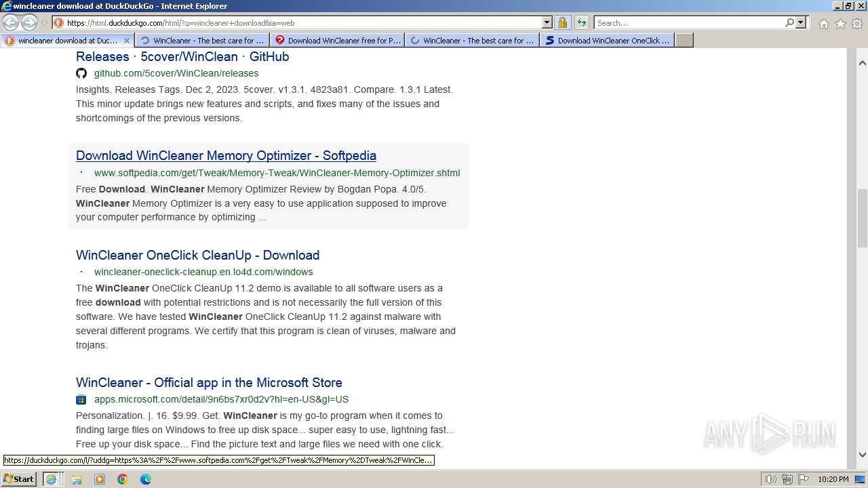
Task: Open Windows Media Player taskbar icon
Action: (100, 479)
